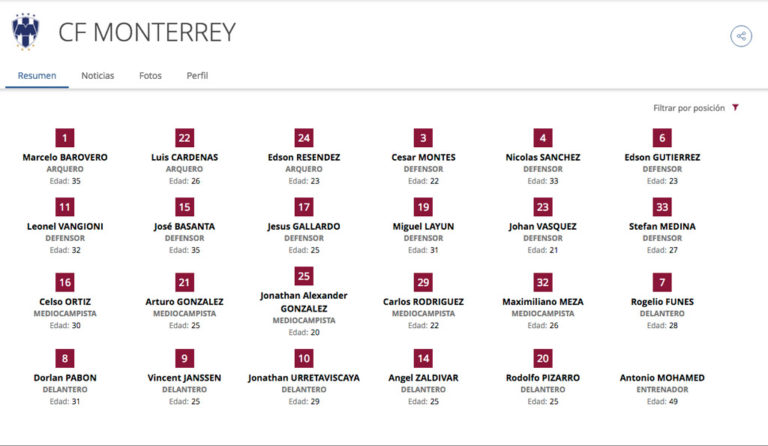Open the Perfil tab

pyautogui.click(x=197, y=76)
